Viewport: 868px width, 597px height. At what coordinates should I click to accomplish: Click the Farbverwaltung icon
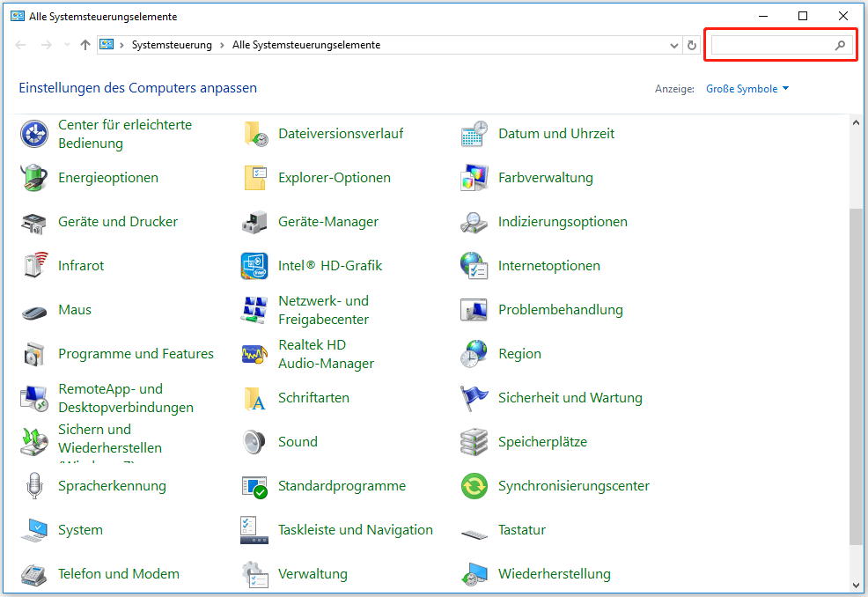tap(474, 178)
